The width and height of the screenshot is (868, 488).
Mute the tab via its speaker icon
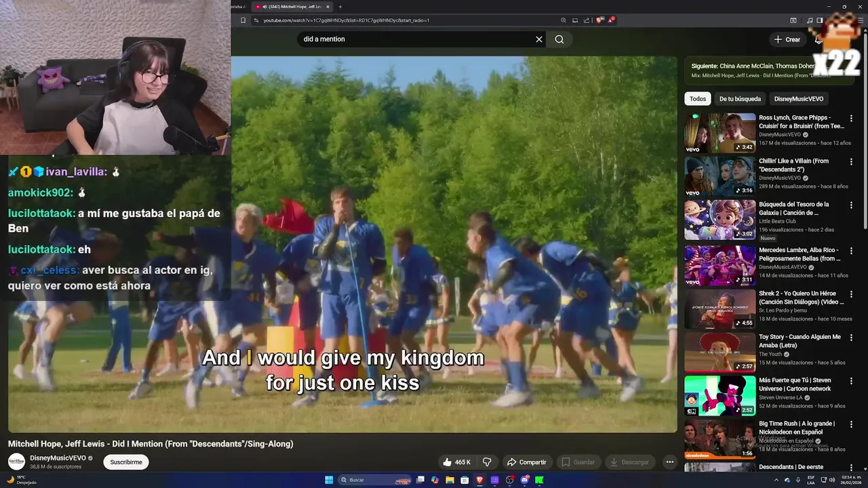point(264,7)
